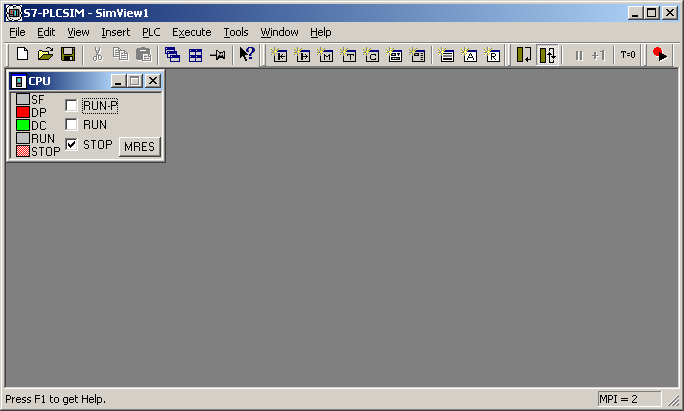Close the CPU subwindow

click(x=153, y=81)
